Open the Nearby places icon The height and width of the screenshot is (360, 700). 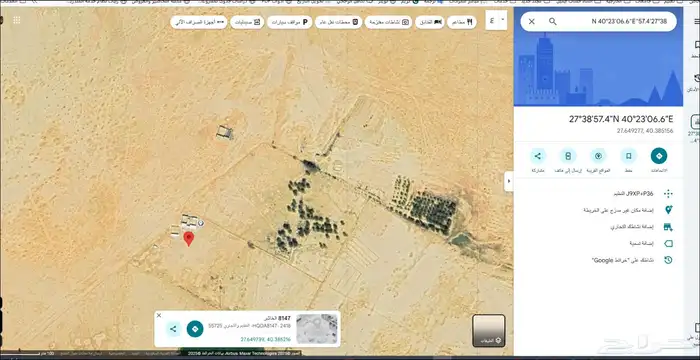pyautogui.click(x=598, y=156)
